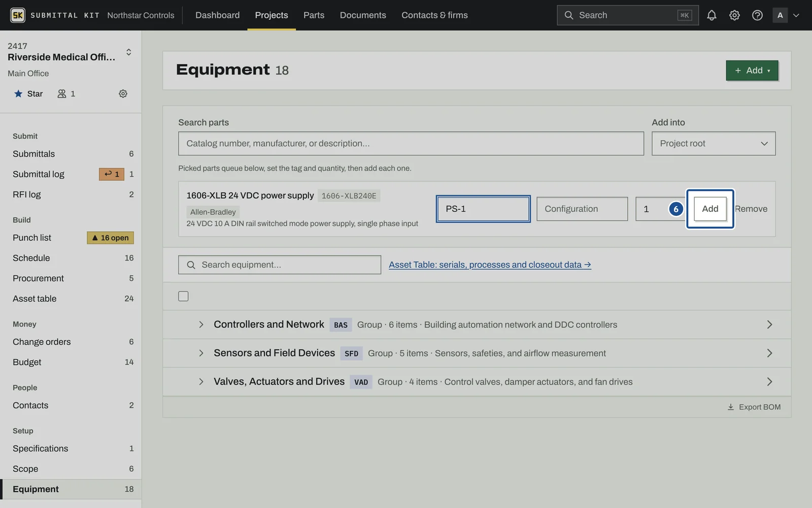
Task: Click the Configuration input field
Action: point(582,209)
